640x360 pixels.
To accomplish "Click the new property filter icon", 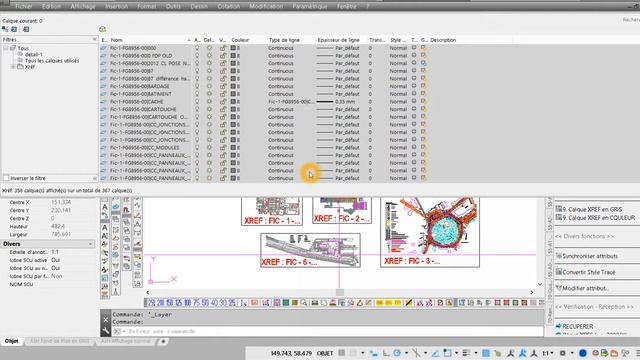I will 5,29.
